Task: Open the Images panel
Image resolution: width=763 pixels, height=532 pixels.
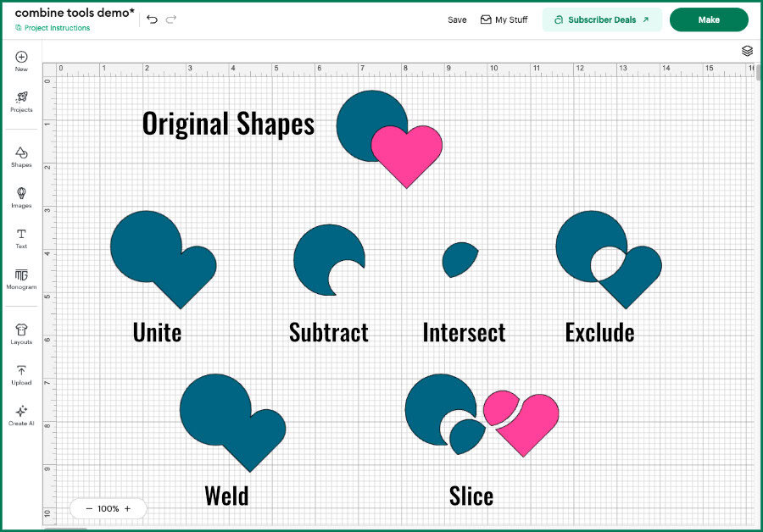Action: [x=21, y=197]
